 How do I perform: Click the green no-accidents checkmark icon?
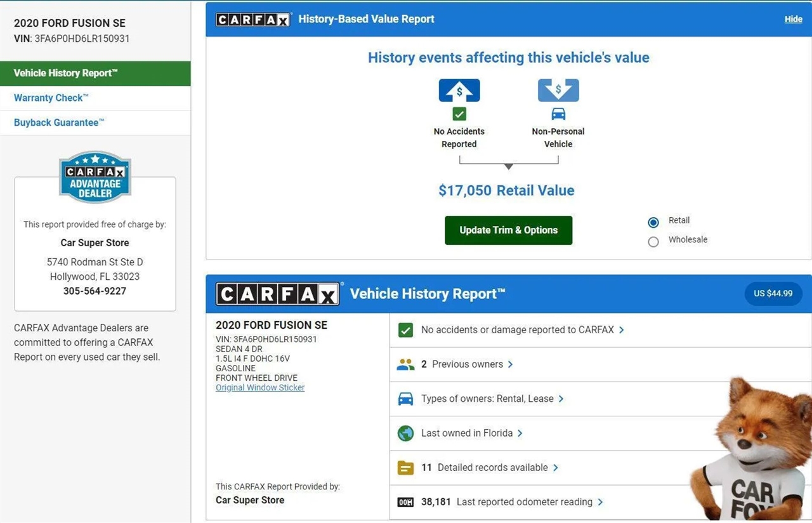pos(405,330)
